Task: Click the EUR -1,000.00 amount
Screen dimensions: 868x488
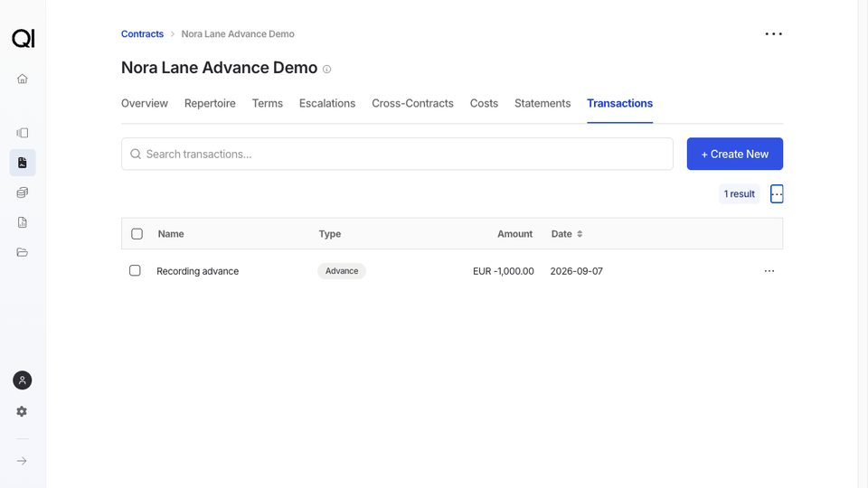Action: pos(504,271)
